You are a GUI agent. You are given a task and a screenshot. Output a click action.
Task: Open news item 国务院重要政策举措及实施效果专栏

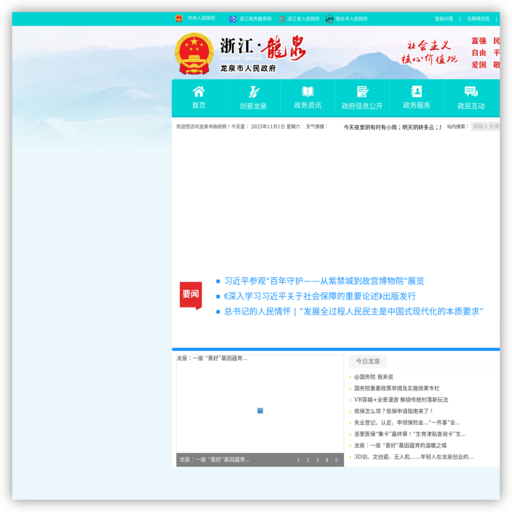[x=397, y=388]
